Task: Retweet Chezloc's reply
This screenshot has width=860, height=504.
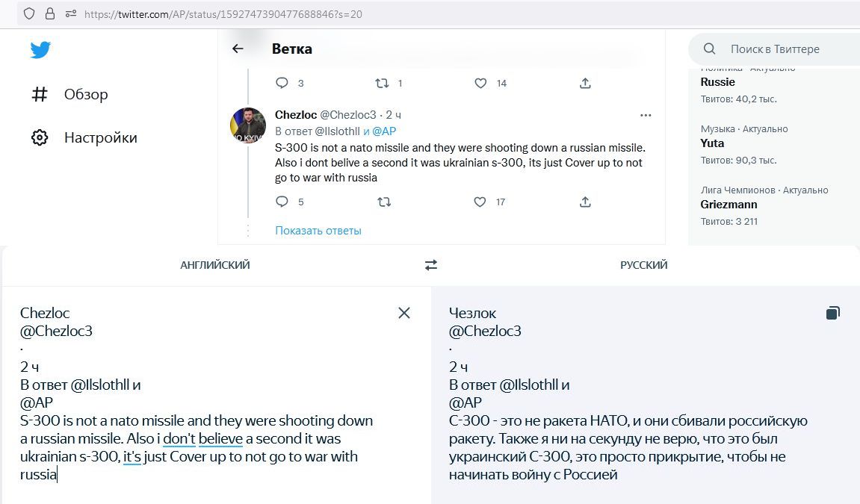Action: click(384, 202)
